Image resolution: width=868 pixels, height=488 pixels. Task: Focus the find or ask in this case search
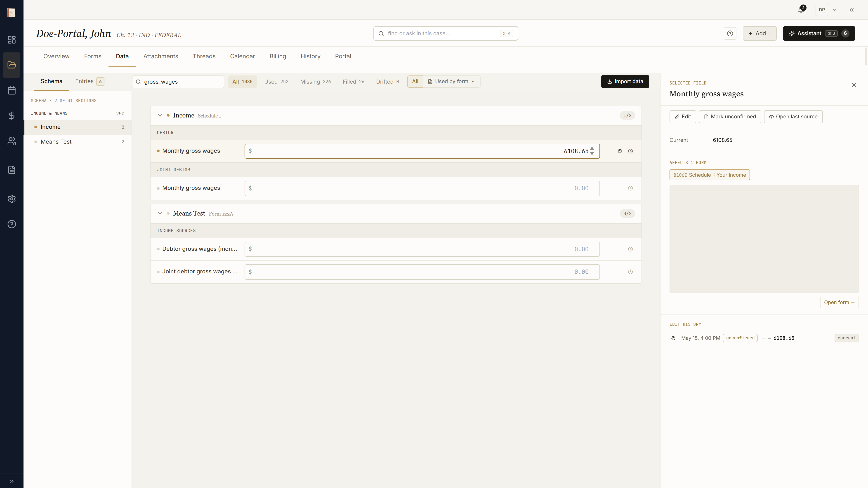point(446,33)
